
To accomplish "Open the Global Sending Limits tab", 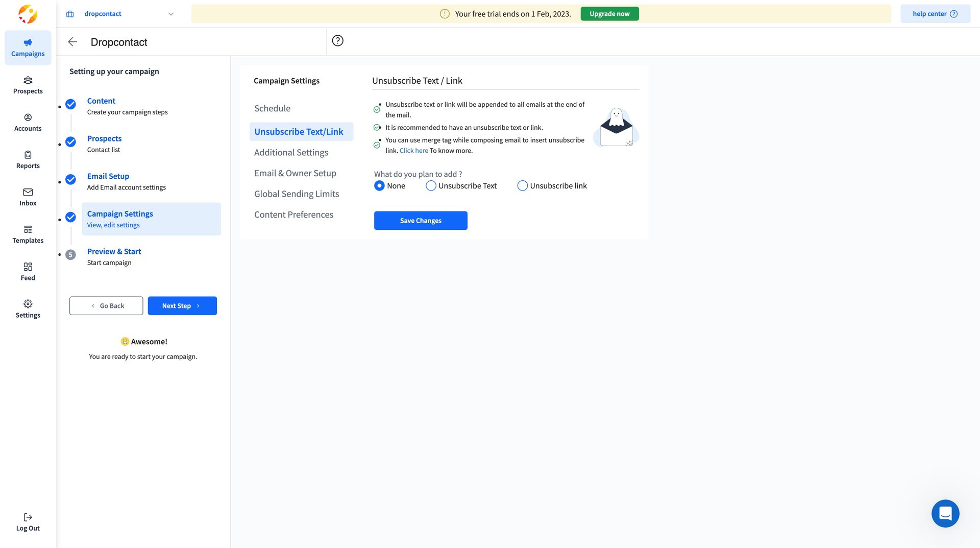I will click(297, 194).
